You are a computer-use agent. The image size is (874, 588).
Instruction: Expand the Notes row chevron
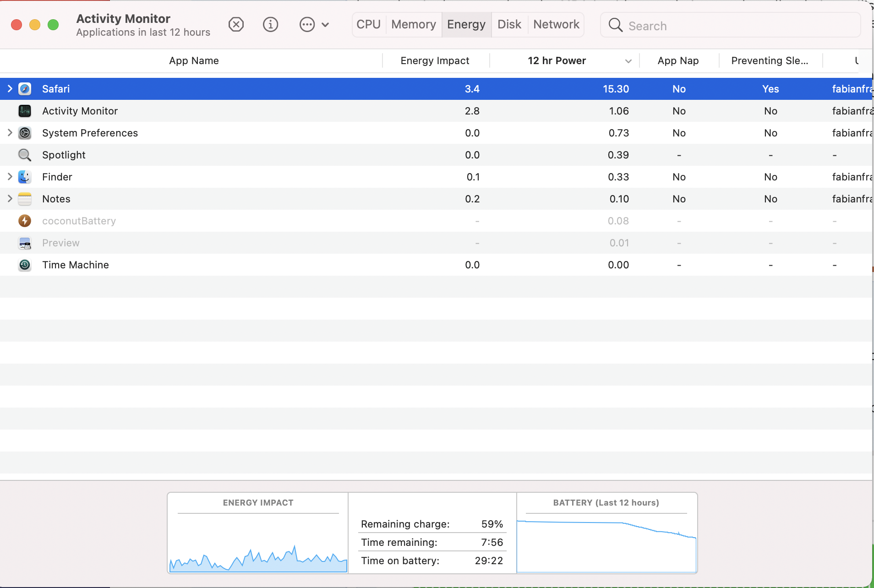pos(10,199)
